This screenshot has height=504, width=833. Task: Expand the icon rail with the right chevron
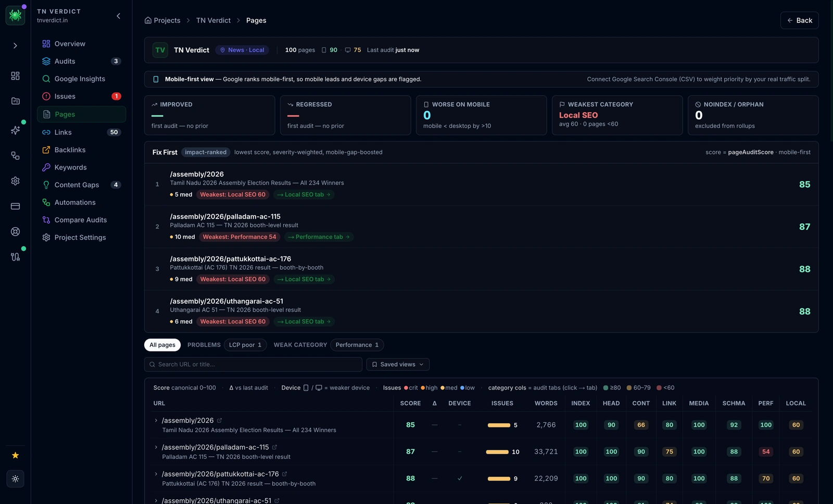(15, 46)
